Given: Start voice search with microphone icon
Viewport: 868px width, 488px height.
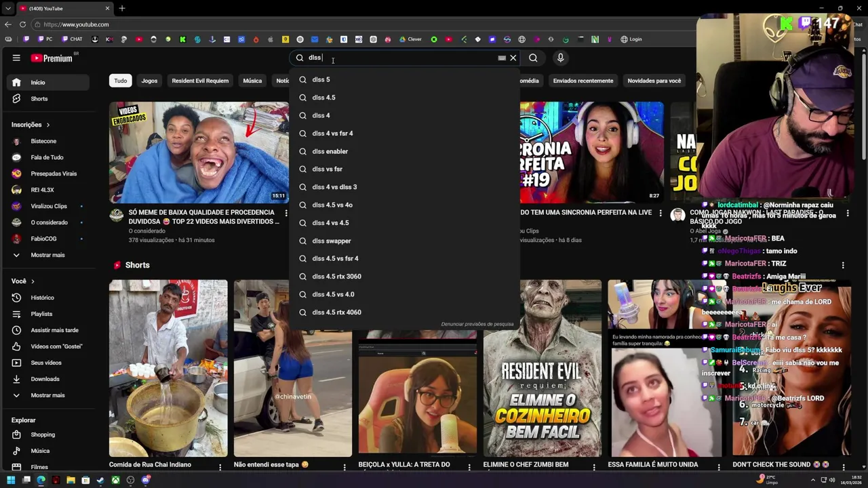Looking at the screenshot, I should [560, 58].
